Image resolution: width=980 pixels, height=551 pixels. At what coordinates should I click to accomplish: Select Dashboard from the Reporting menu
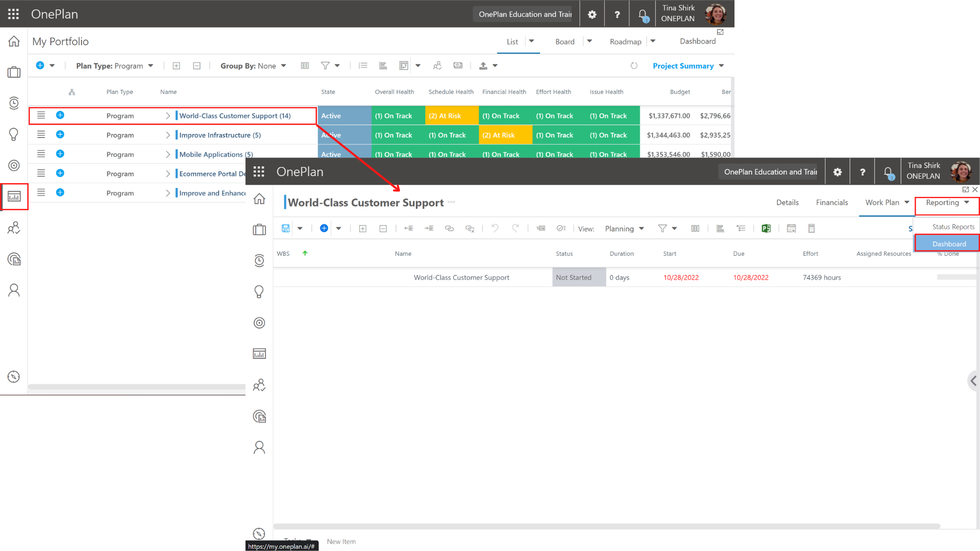(948, 244)
